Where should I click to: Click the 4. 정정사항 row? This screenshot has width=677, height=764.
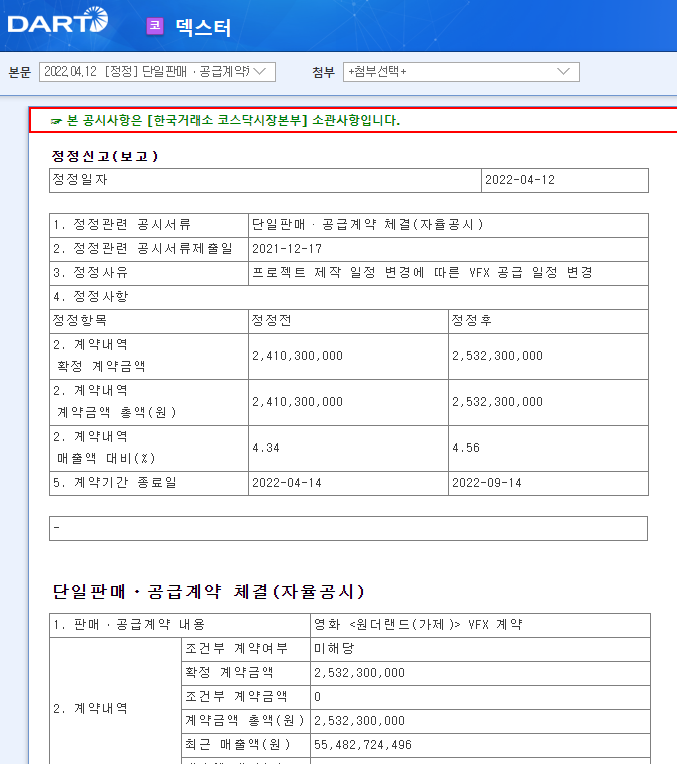click(x=348, y=297)
